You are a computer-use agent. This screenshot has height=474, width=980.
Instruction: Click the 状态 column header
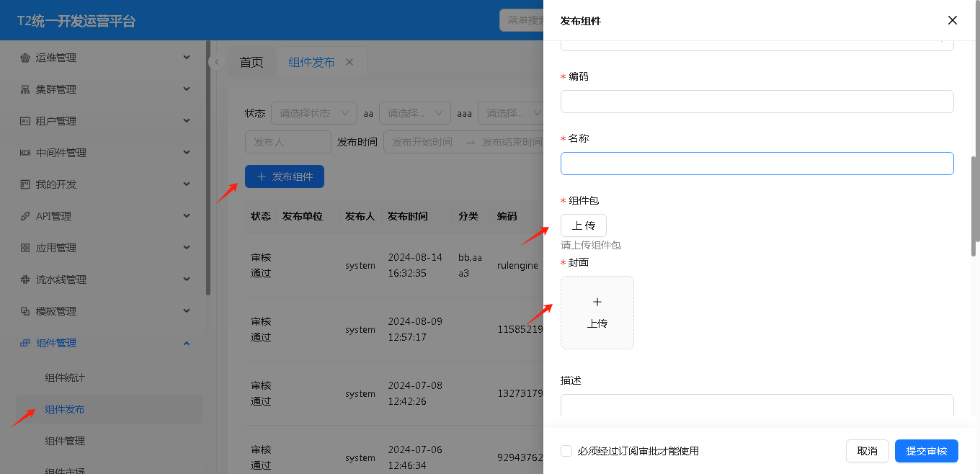click(x=261, y=216)
